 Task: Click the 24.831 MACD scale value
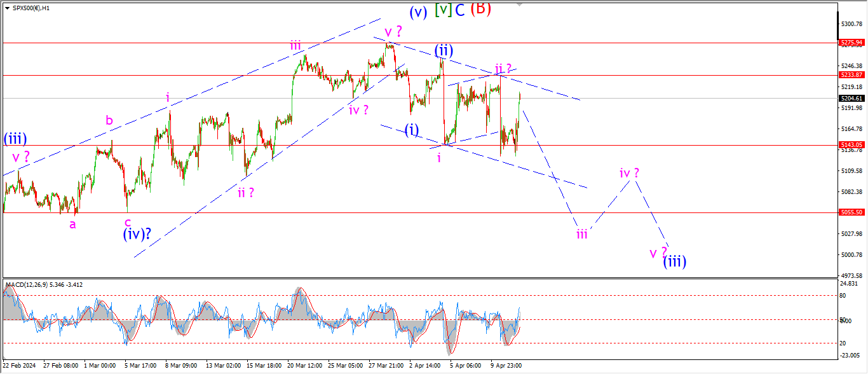coord(850,284)
